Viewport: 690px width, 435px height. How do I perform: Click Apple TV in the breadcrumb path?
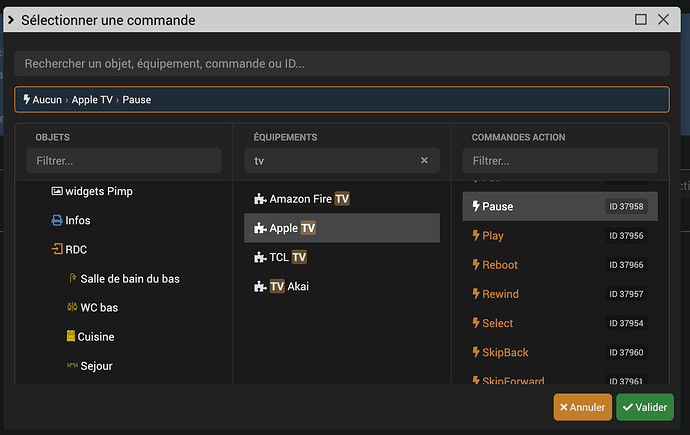pyautogui.click(x=92, y=100)
